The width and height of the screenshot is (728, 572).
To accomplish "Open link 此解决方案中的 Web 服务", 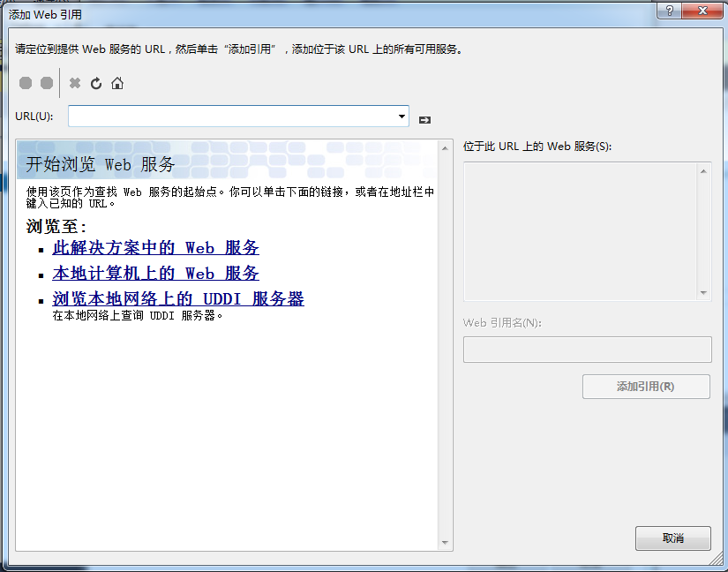I will pyautogui.click(x=156, y=248).
